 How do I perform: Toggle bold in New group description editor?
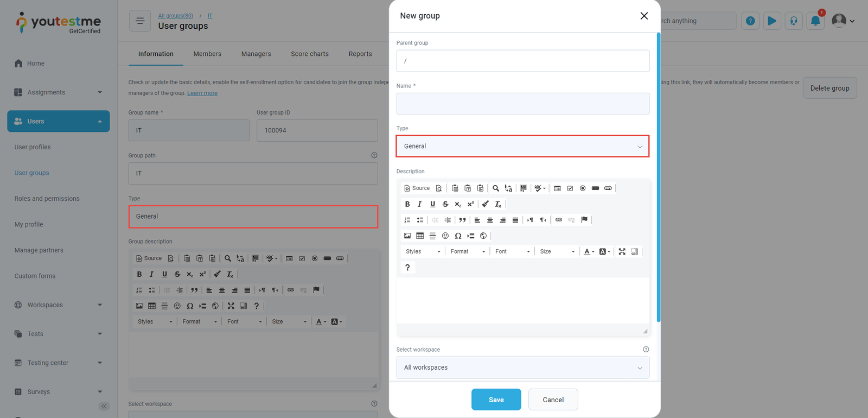(x=407, y=204)
